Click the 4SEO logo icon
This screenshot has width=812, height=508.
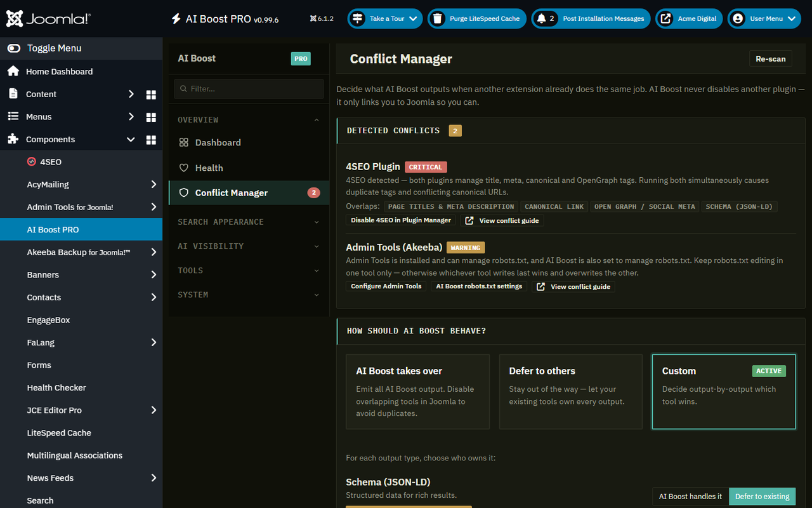click(x=32, y=162)
